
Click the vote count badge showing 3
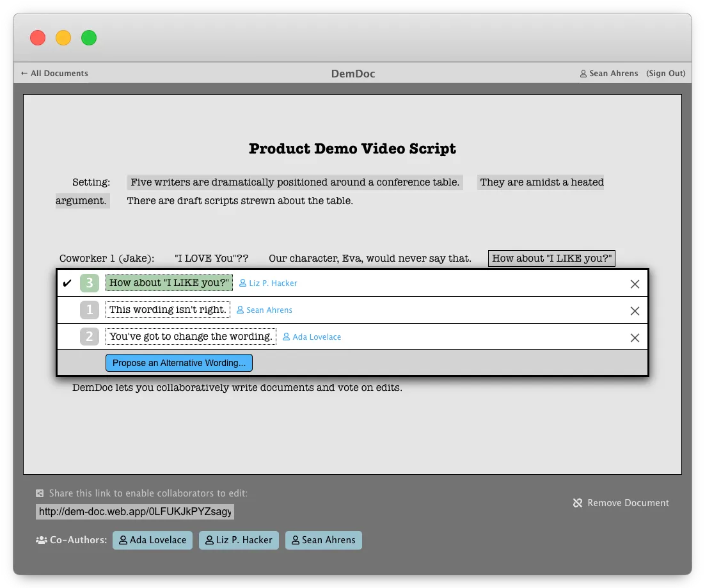(90, 283)
